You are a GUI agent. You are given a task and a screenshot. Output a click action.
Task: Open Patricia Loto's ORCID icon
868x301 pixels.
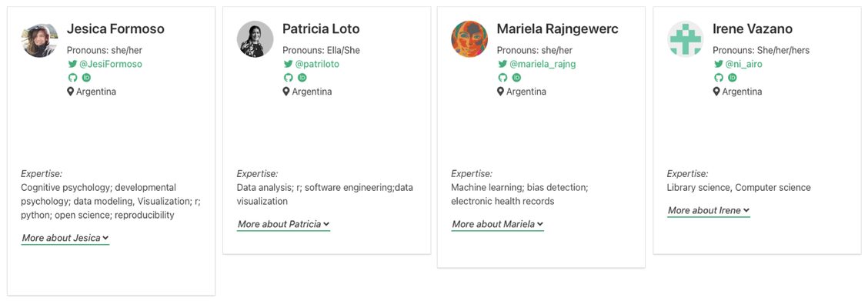pyautogui.click(x=302, y=78)
